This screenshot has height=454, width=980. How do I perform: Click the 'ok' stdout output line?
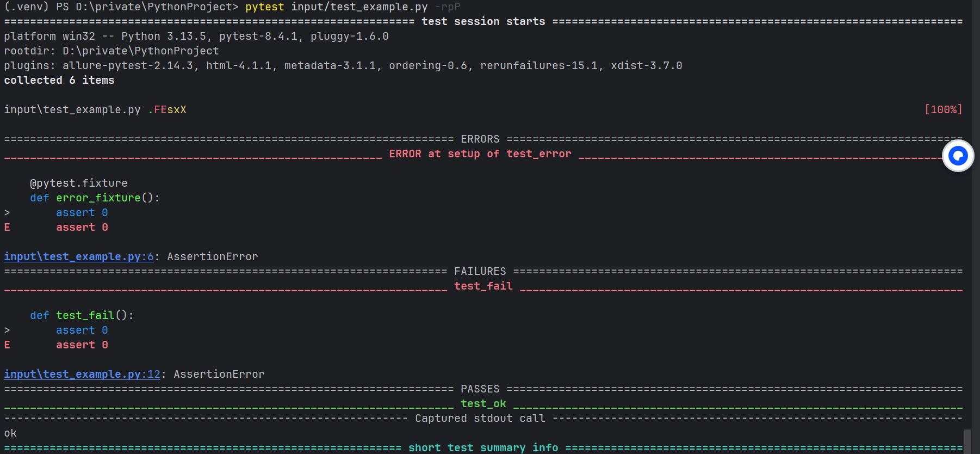pos(10,433)
